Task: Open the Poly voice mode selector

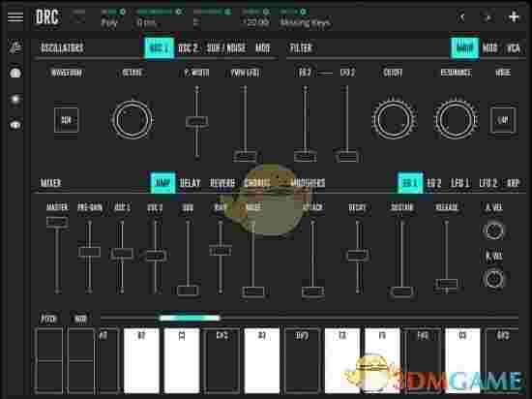Action: point(109,22)
